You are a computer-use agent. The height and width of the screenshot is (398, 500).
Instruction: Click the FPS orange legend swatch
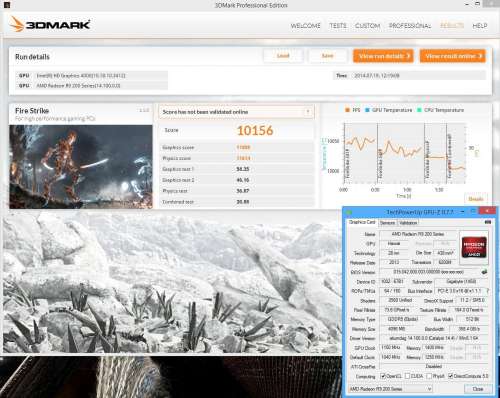pyautogui.click(x=347, y=110)
